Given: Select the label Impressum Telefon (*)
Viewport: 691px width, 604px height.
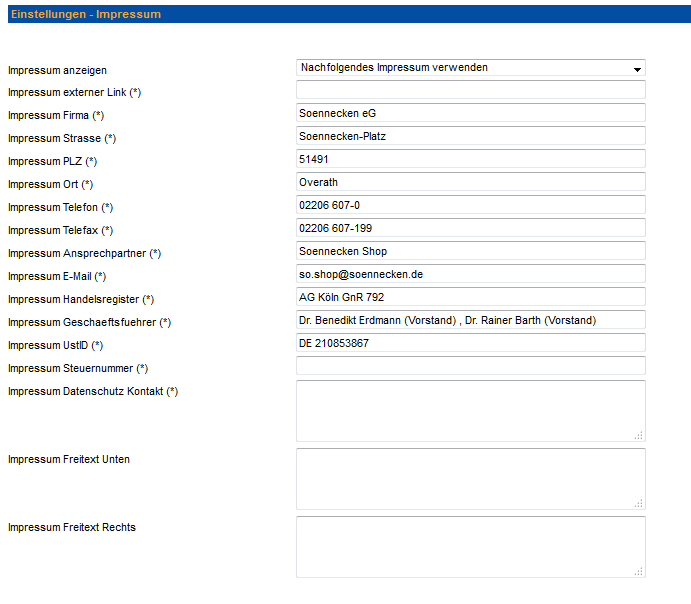Looking at the screenshot, I should pyautogui.click(x=61, y=207).
